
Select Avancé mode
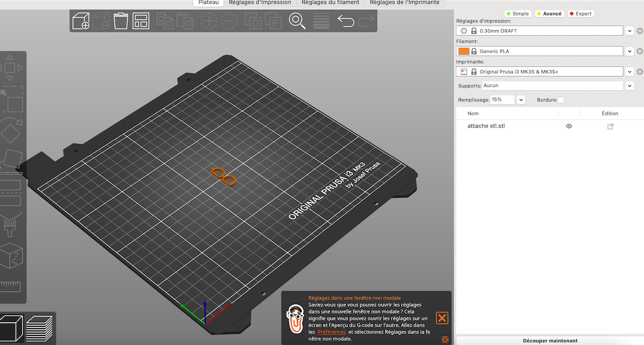coord(549,14)
